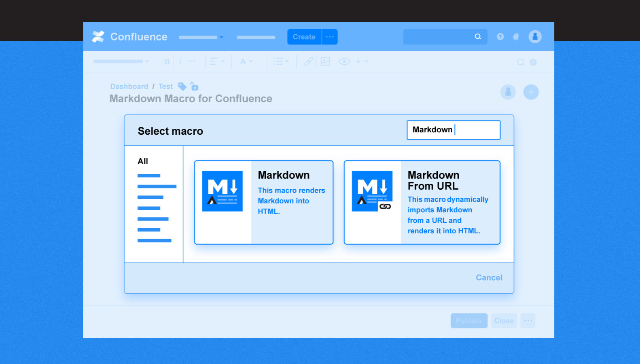The image size is (640, 364).
Task: Open the user profile avatar in header
Action: [x=535, y=37]
